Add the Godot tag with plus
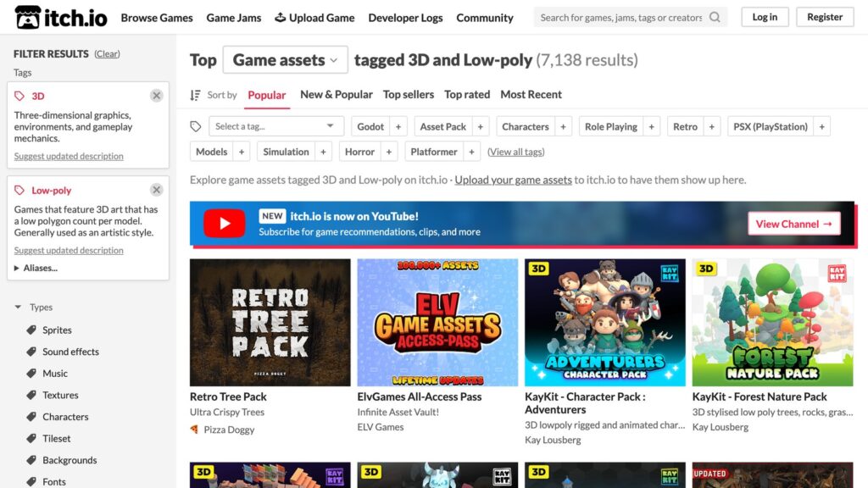The width and height of the screenshot is (868, 488). coord(398,127)
